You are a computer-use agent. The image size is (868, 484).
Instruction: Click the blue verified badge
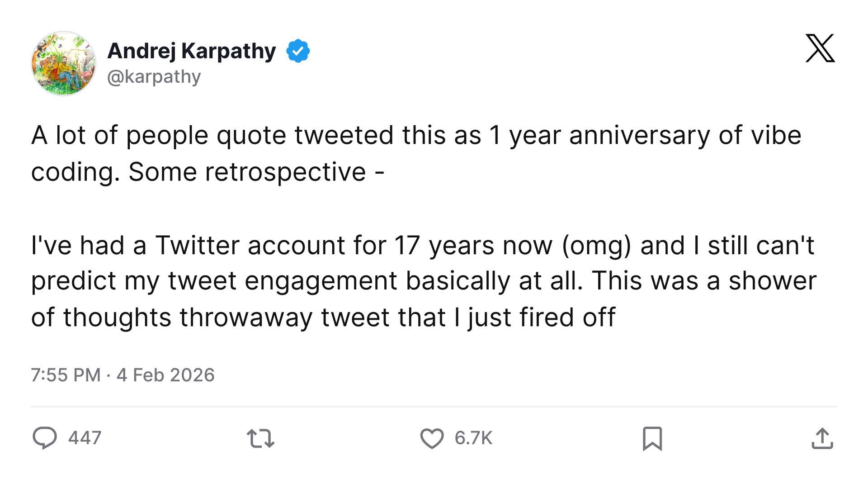pos(298,51)
